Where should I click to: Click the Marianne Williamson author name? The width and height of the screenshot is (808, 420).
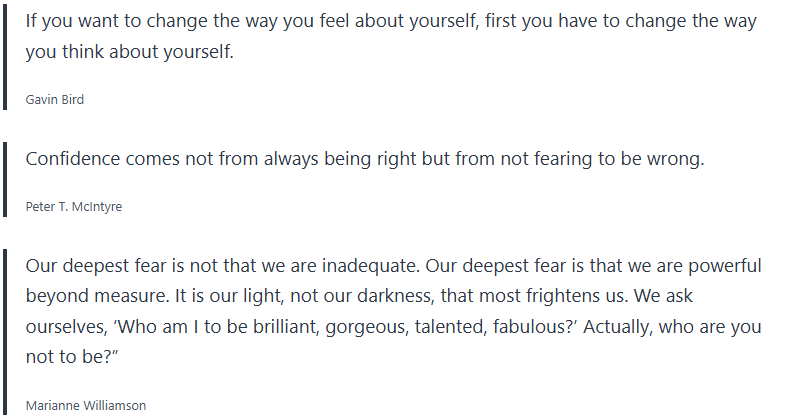coord(85,406)
